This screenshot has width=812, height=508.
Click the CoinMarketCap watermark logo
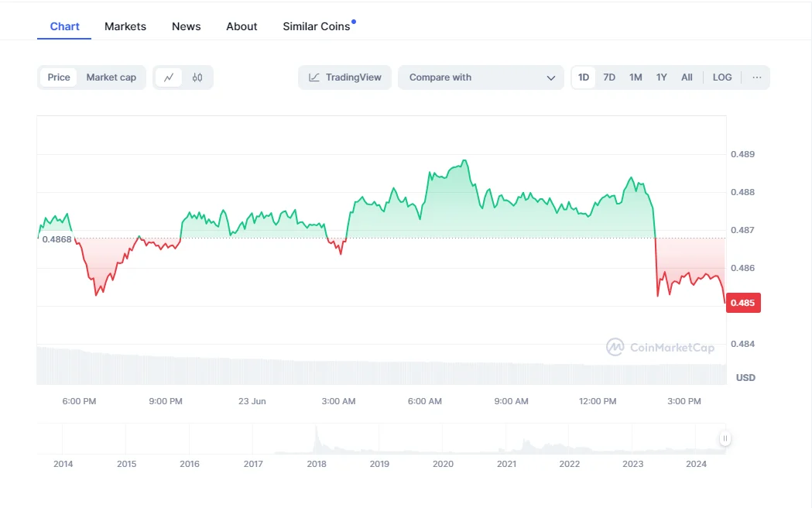point(660,348)
